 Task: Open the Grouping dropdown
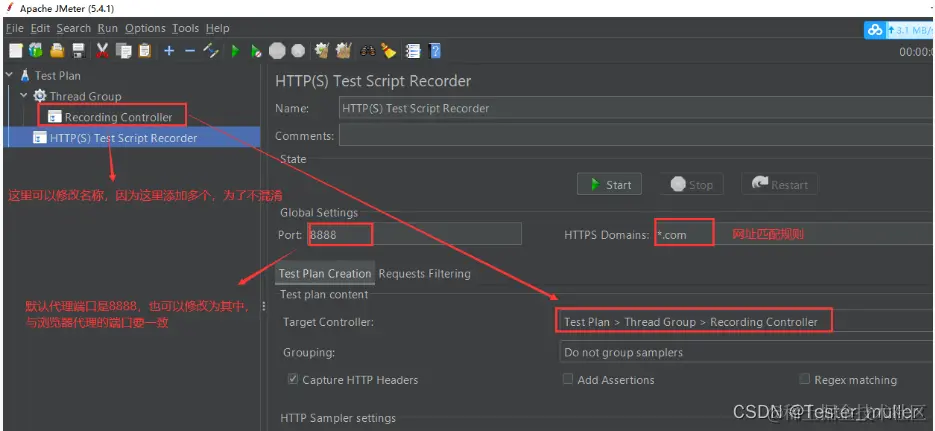tap(747, 352)
